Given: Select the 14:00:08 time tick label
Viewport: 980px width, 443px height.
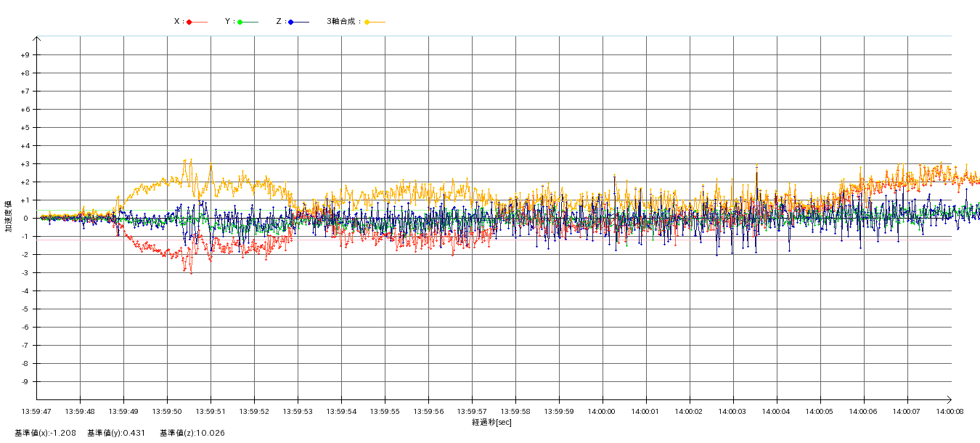Looking at the screenshot, I should click(x=950, y=411).
